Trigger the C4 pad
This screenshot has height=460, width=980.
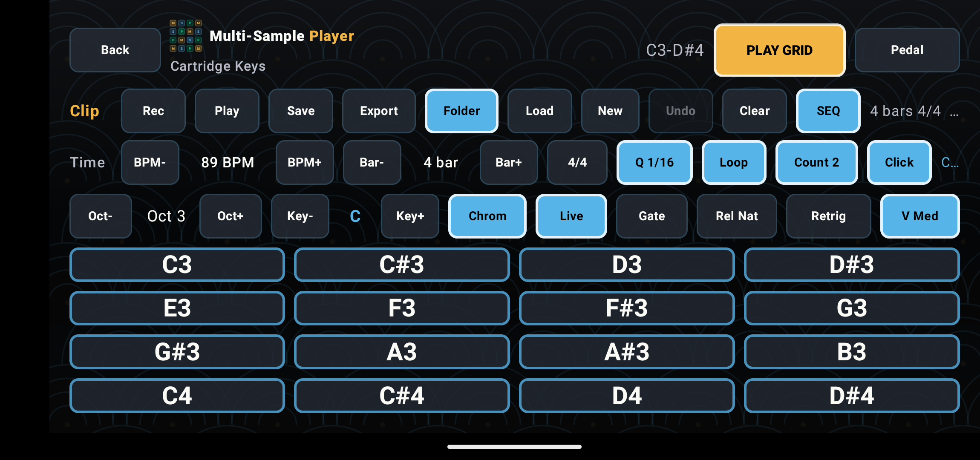coord(177,396)
